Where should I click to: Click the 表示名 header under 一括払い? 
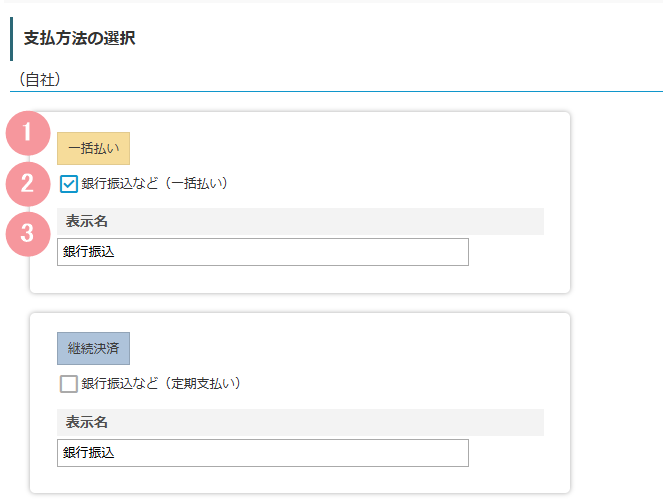(87, 221)
